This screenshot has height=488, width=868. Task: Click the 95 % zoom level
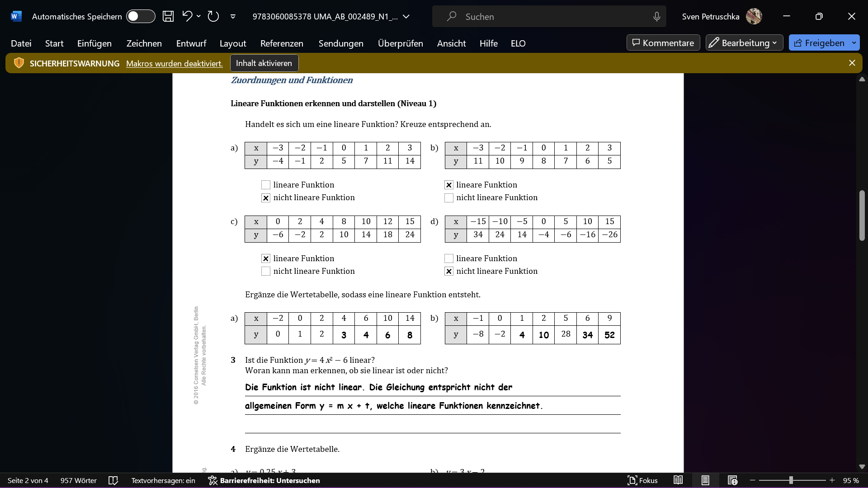851,480
